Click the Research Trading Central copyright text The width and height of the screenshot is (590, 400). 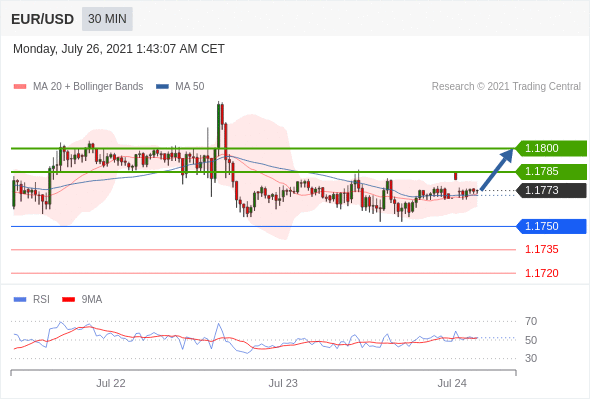pos(506,87)
